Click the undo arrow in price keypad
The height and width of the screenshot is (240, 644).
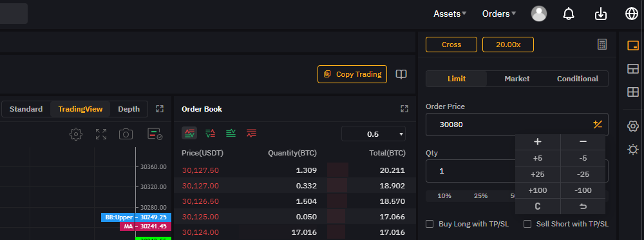583,206
